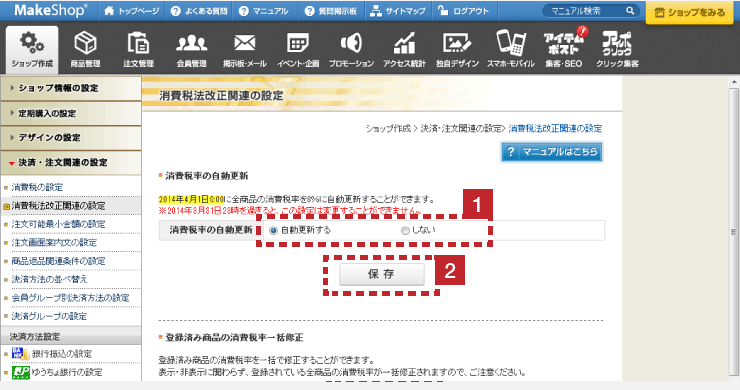Click ログアウト in top bar

pos(463,10)
